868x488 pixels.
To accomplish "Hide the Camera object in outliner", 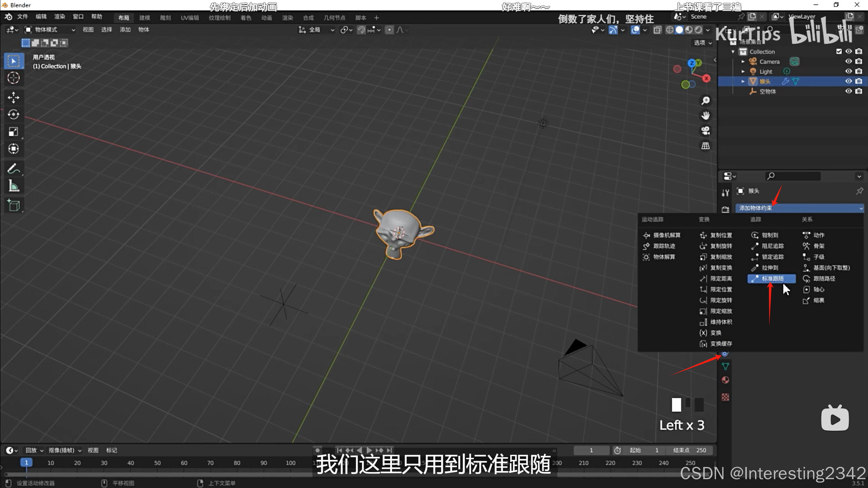I will pyautogui.click(x=848, y=61).
